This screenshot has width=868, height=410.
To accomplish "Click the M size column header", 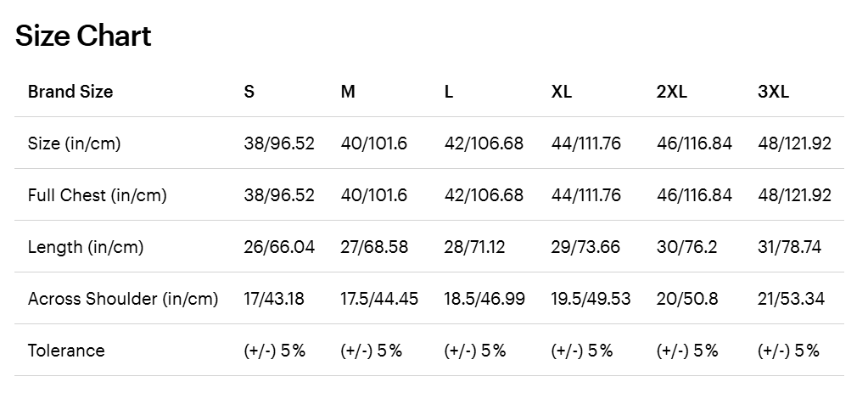I will click(348, 92).
